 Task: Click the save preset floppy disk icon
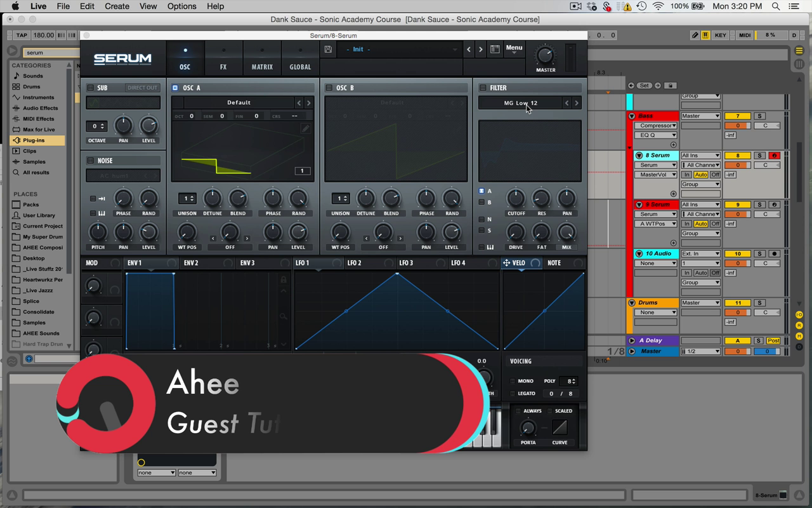pyautogui.click(x=328, y=50)
